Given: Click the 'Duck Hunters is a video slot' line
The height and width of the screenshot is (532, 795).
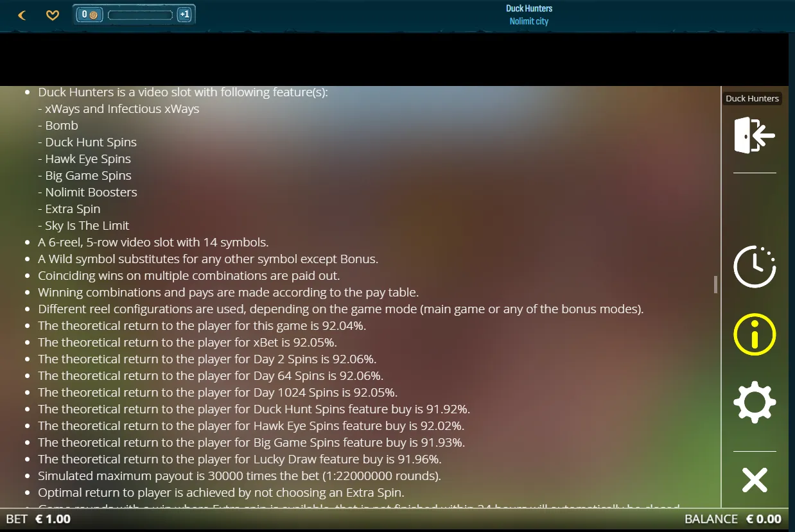Looking at the screenshot, I should (183, 92).
